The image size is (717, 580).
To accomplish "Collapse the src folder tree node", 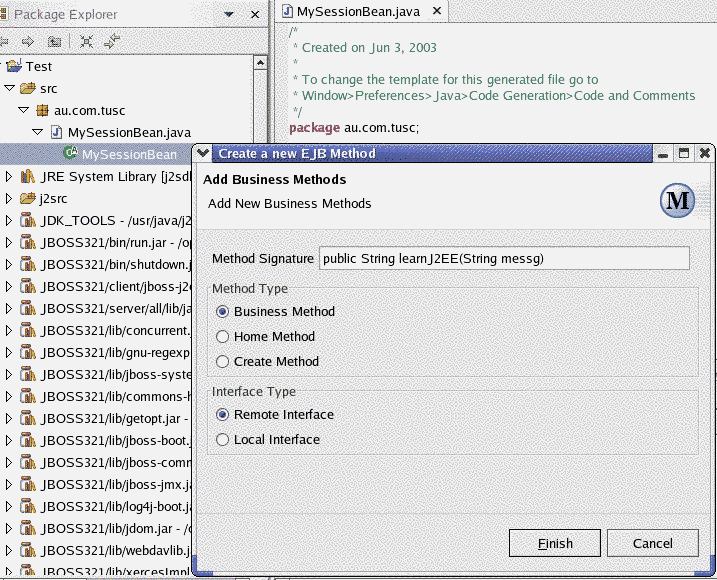I will tap(10, 88).
